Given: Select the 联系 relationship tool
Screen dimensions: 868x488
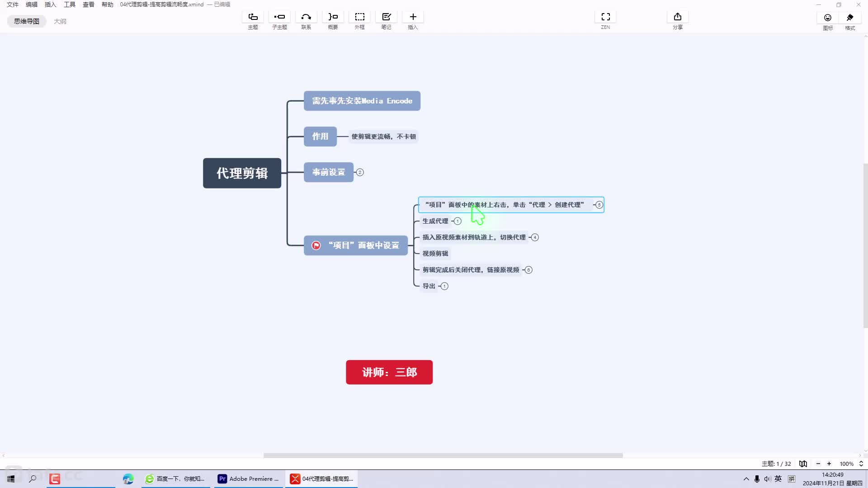Looking at the screenshot, I should (x=306, y=17).
